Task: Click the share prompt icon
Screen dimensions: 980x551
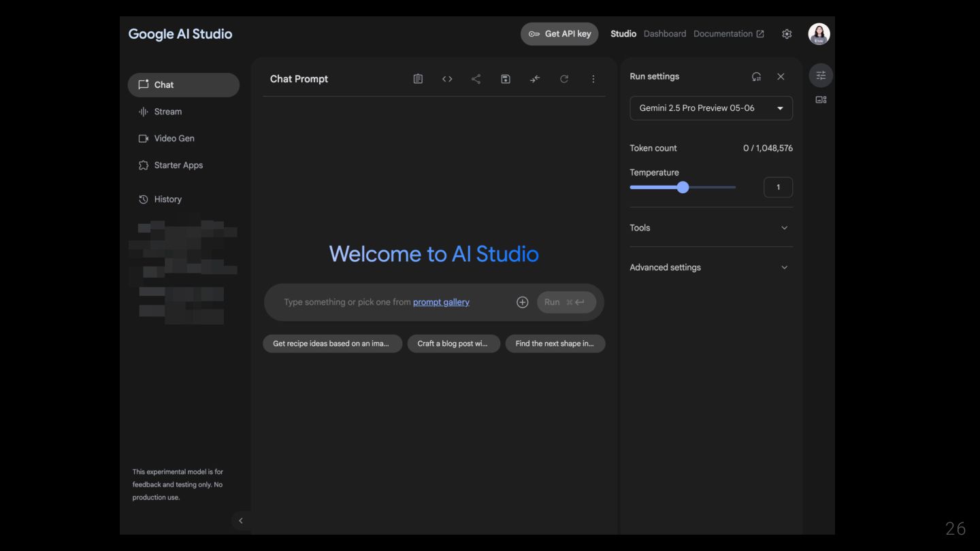Action: [476, 79]
